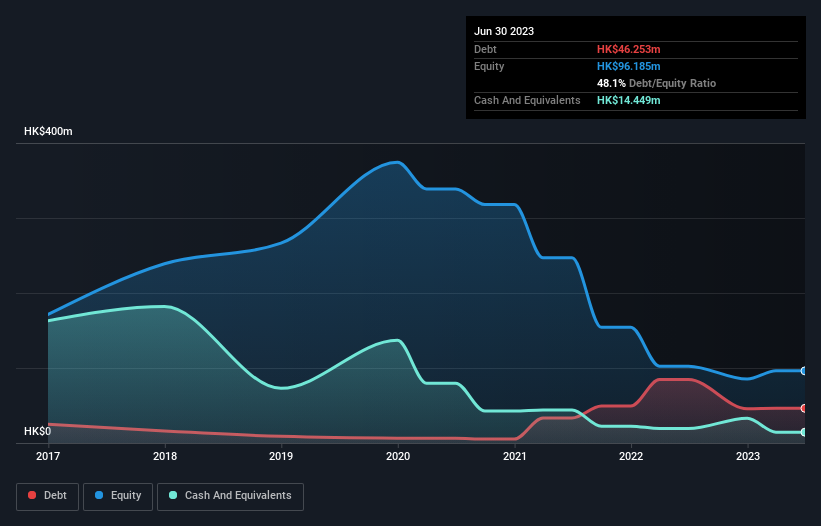The width and height of the screenshot is (821, 526).
Task: Select the 2021 x-axis label
Action: [515, 456]
